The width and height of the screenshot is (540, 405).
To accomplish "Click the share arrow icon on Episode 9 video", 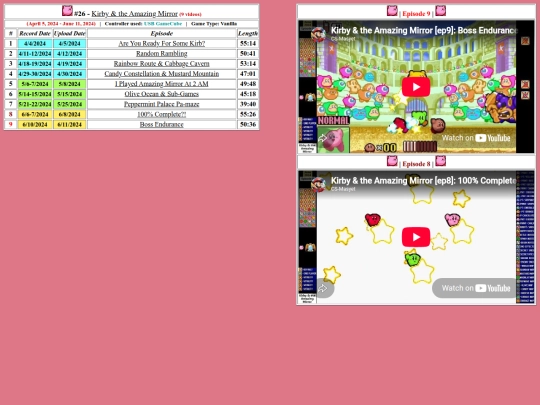I will click(x=323, y=138).
